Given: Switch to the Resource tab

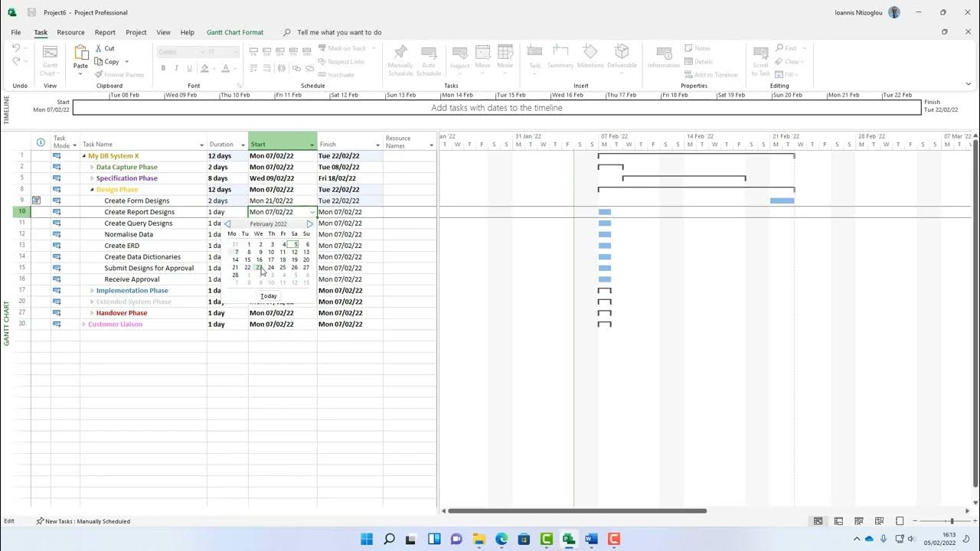Looking at the screenshot, I should (x=70, y=32).
